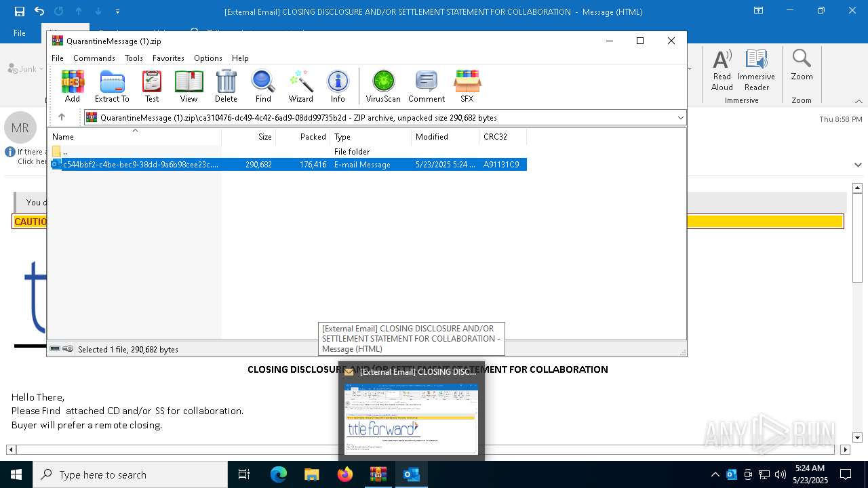Collapse the Outlook ribbon chevron

click(x=859, y=101)
